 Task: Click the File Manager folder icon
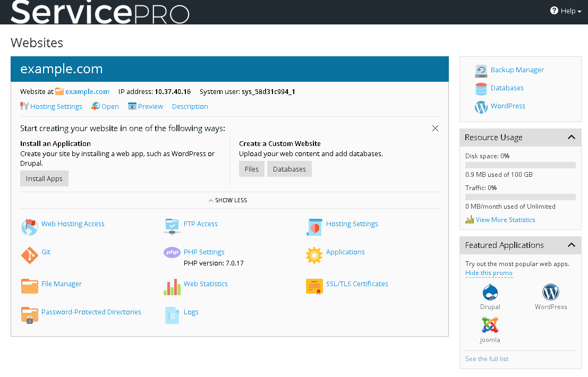[29, 286]
